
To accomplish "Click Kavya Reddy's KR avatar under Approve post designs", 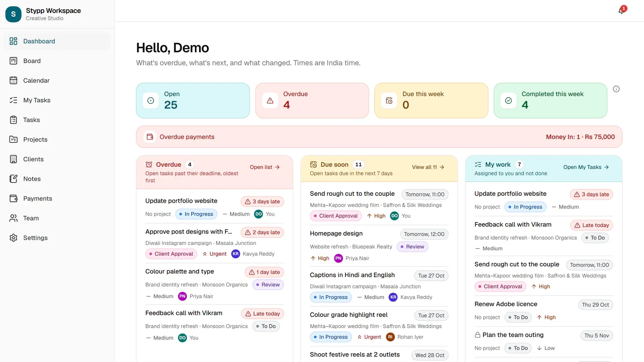I will 236,254.
